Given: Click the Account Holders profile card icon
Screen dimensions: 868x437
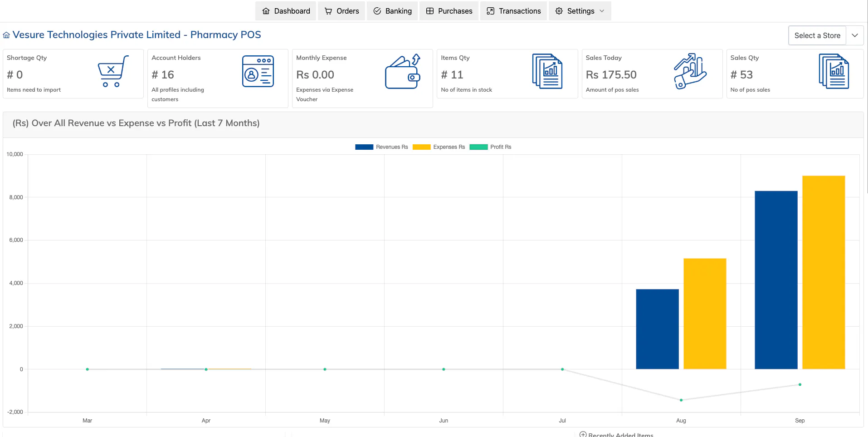Looking at the screenshot, I should coord(258,71).
